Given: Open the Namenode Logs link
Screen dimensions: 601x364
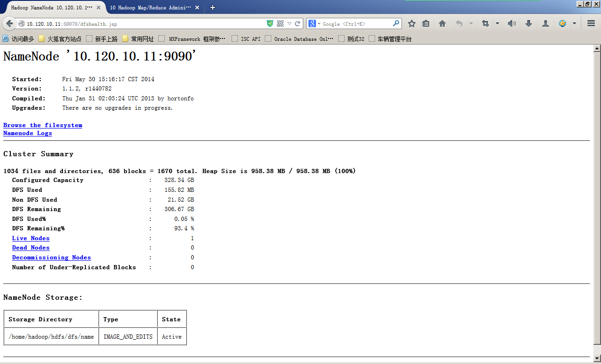Looking at the screenshot, I should click(28, 133).
